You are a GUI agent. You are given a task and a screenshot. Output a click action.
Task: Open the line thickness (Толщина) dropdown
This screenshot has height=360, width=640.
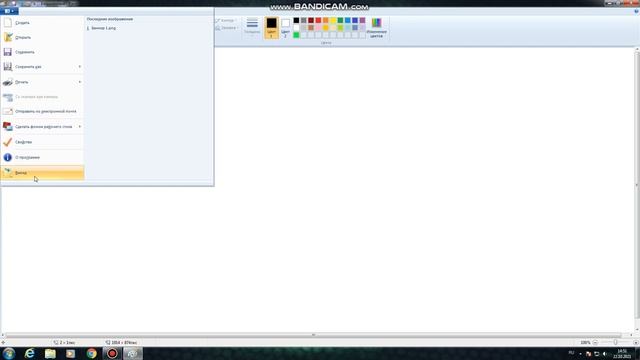[x=252, y=27]
